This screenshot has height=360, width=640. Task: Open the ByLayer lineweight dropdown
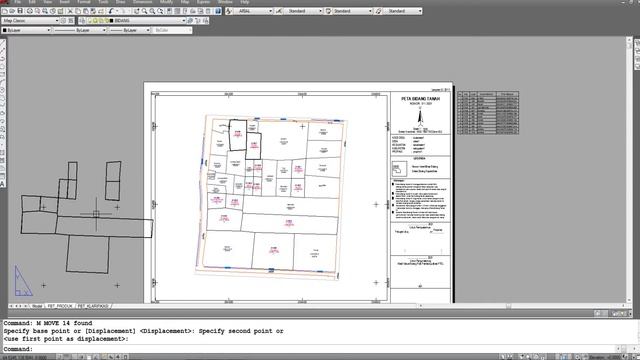(130, 30)
